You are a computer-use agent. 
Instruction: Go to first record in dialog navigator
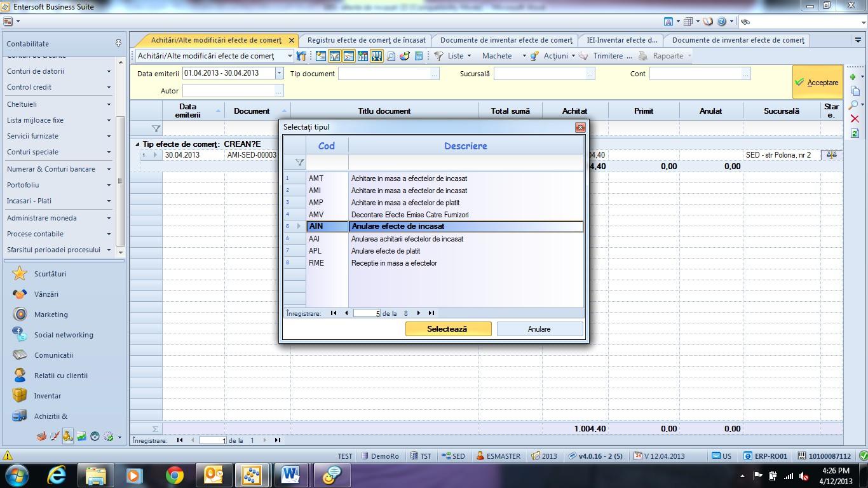pyautogui.click(x=334, y=313)
